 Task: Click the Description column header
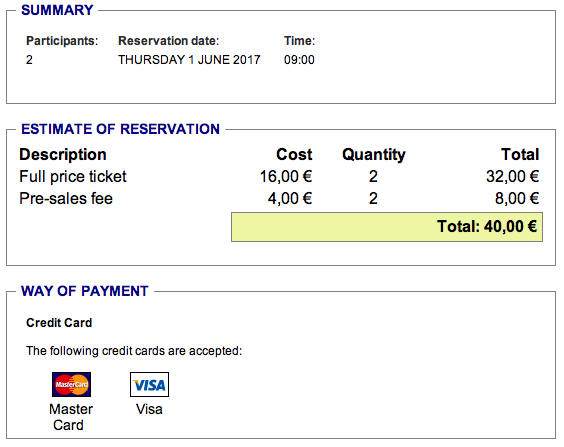pyautogui.click(x=63, y=155)
